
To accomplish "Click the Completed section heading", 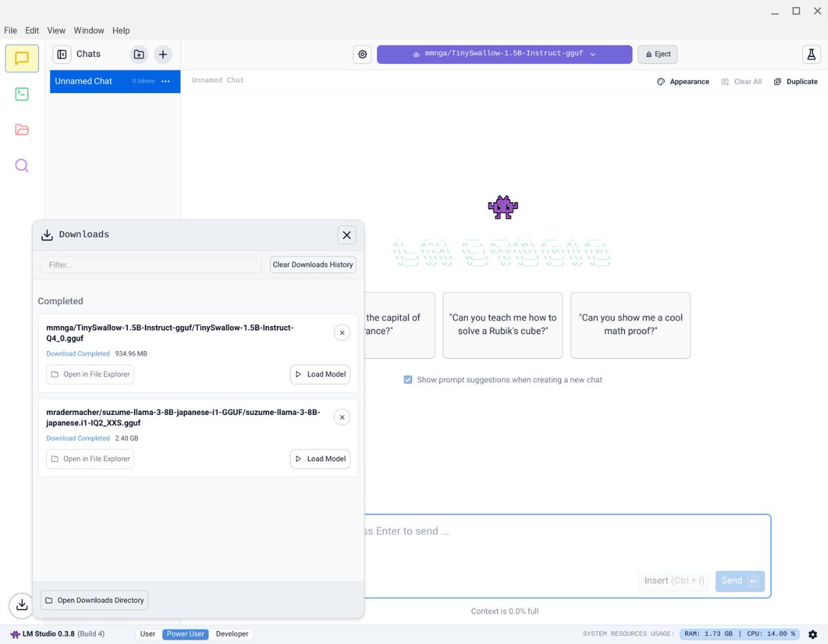I will [60, 301].
